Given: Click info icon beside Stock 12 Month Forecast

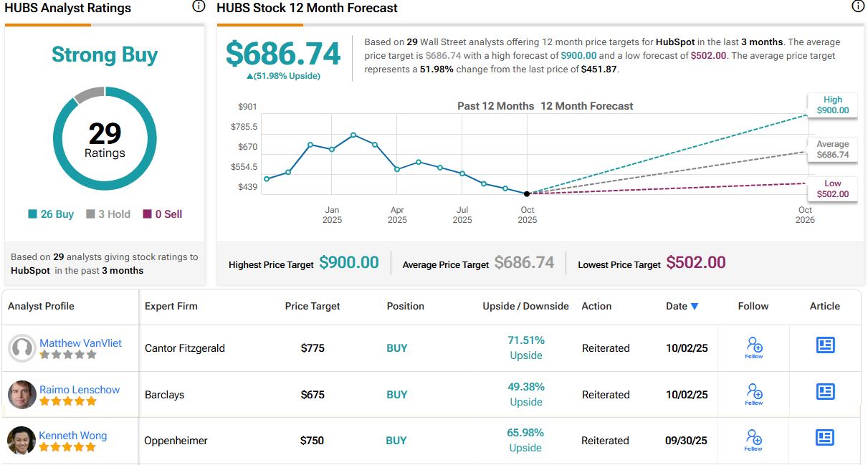Looking at the screenshot, I should [x=857, y=7].
